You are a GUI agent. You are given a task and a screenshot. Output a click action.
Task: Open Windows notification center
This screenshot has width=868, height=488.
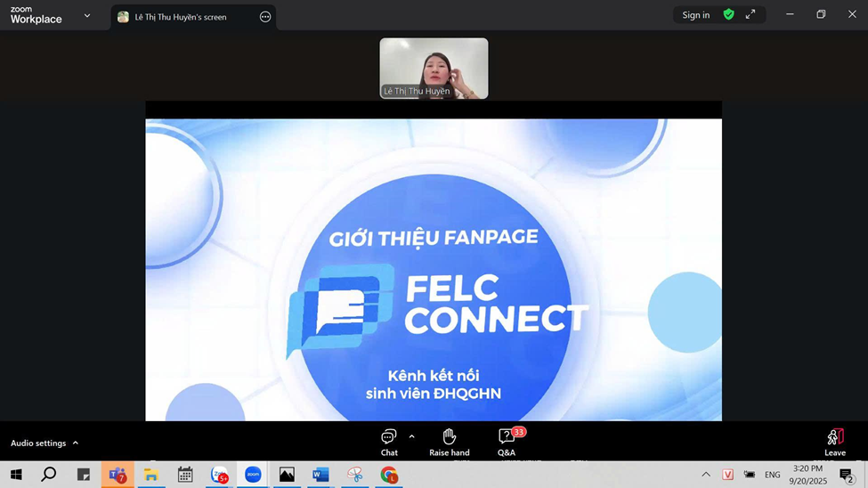click(847, 475)
